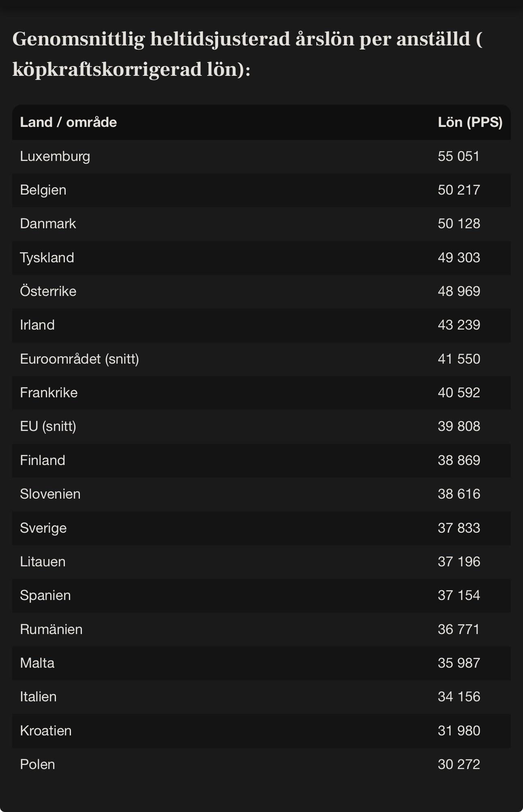Image resolution: width=523 pixels, height=812 pixels.
Task: Select the Luxemburg row label
Action: pos(55,156)
